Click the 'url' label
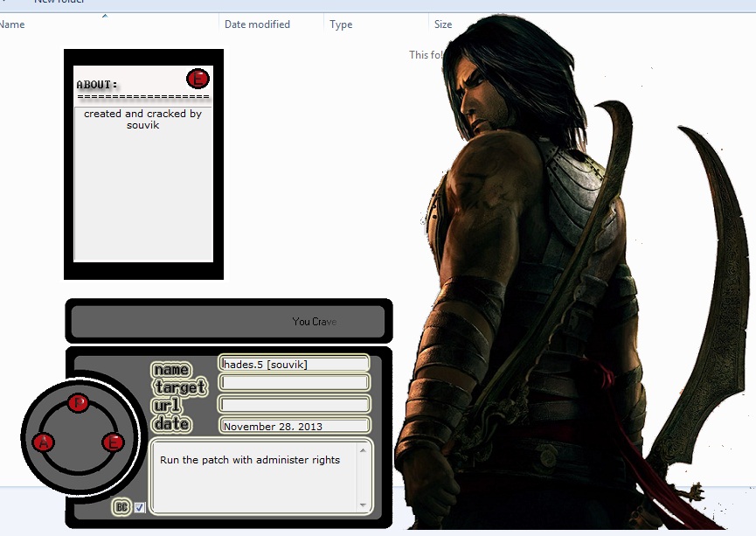 tap(167, 405)
